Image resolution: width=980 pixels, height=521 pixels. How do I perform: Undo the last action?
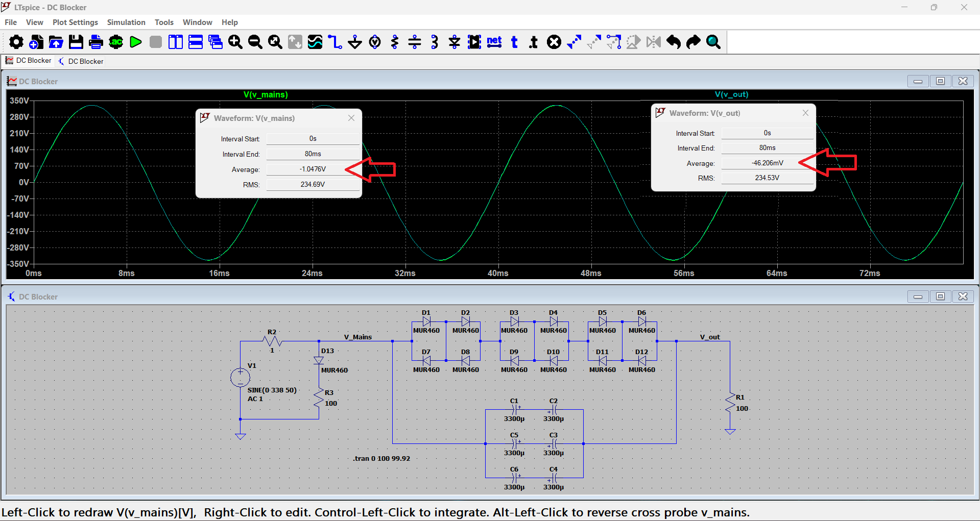[674, 42]
